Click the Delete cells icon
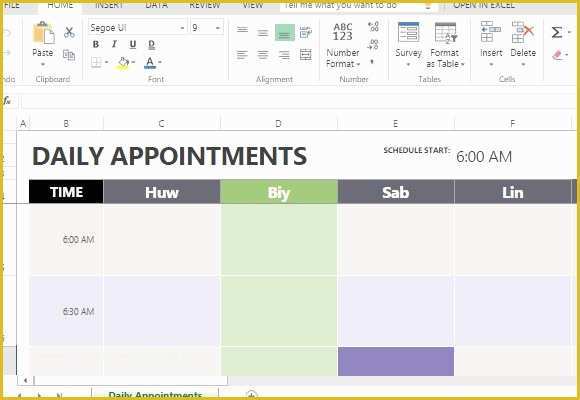 [x=523, y=32]
